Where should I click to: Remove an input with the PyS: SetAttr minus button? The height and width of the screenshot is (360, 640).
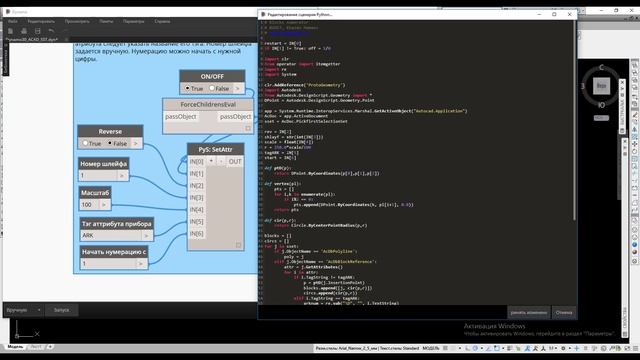tap(221, 161)
